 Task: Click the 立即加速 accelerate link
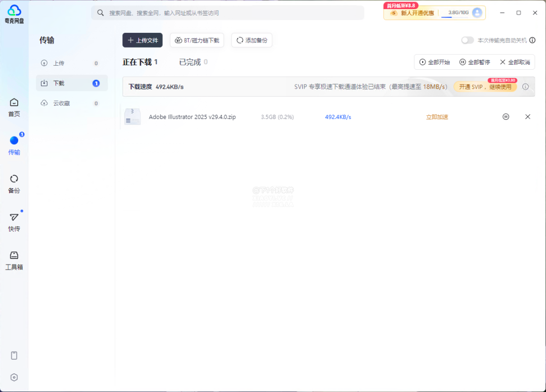coord(437,117)
